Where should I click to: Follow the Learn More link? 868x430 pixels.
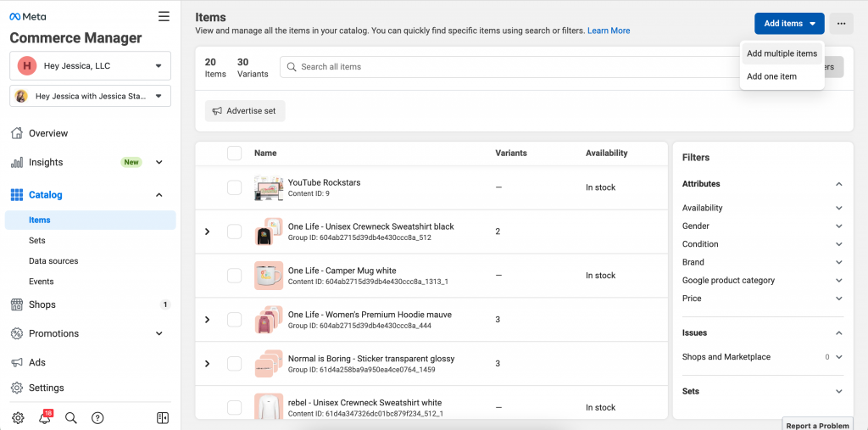click(609, 31)
